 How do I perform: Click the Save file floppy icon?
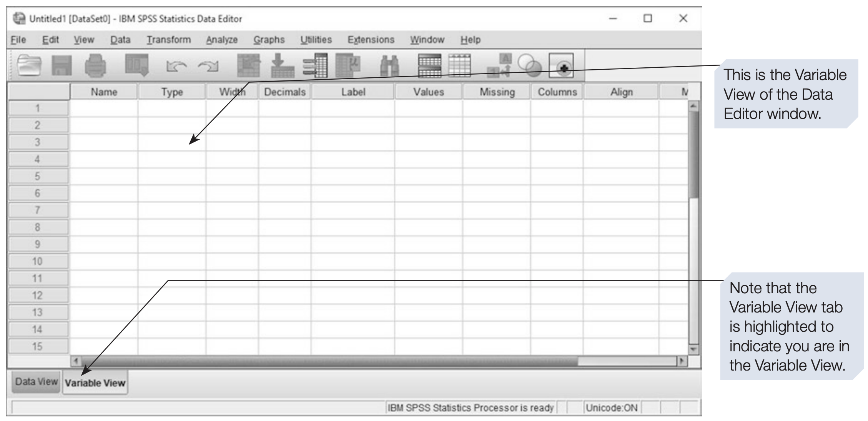62,65
